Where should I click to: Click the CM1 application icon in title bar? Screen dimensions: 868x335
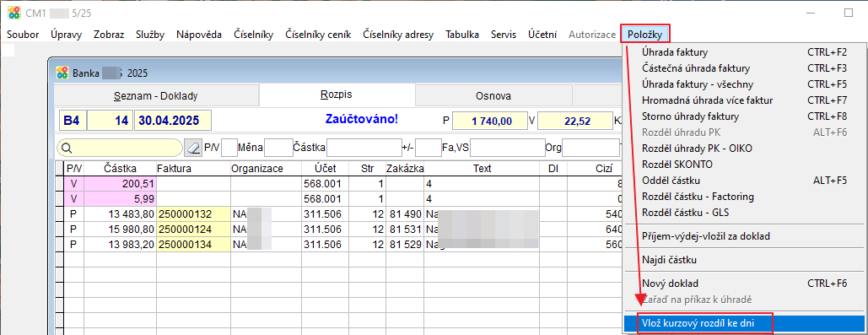point(13,13)
